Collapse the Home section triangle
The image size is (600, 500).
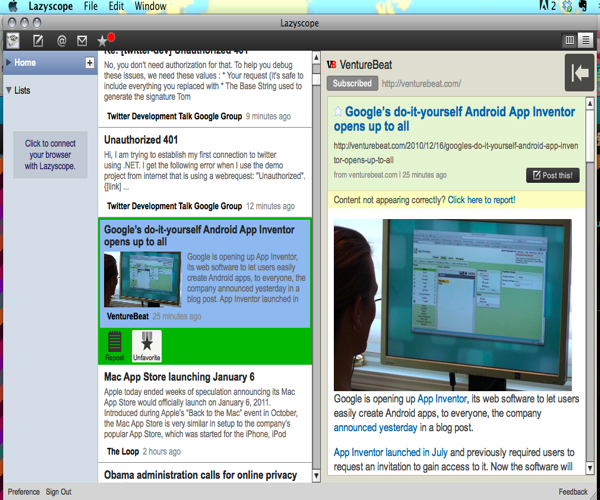point(8,62)
